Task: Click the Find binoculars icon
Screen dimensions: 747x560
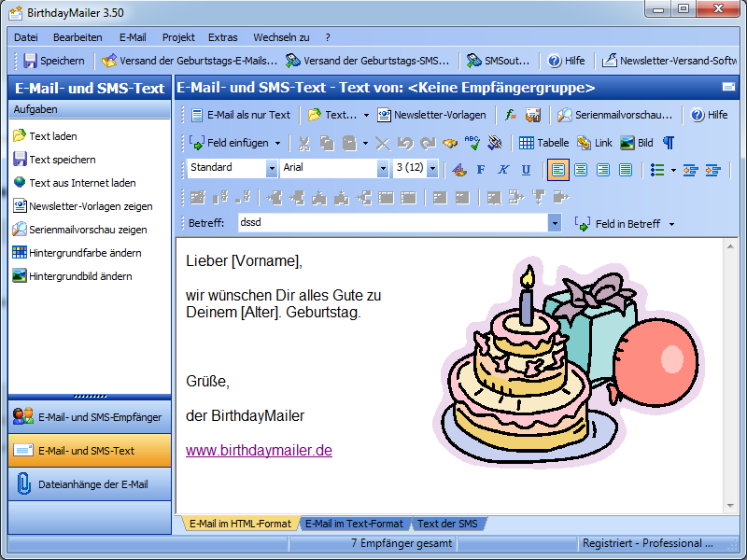Action: 450,143
